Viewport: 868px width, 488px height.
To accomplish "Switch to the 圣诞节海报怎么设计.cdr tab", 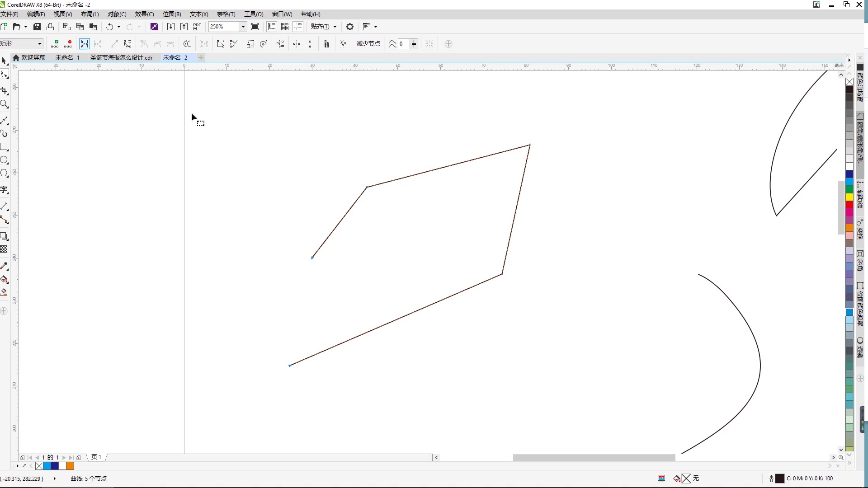I will (x=121, y=57).
